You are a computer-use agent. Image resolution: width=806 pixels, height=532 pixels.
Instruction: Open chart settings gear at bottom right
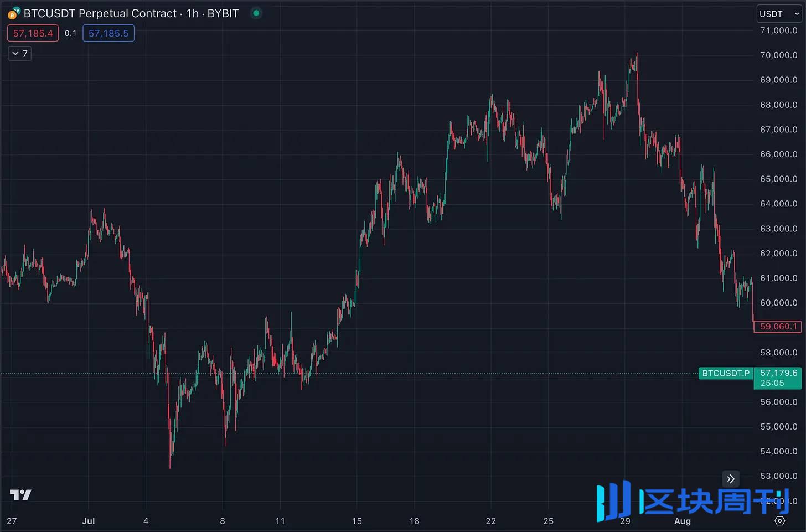point(780,521)
